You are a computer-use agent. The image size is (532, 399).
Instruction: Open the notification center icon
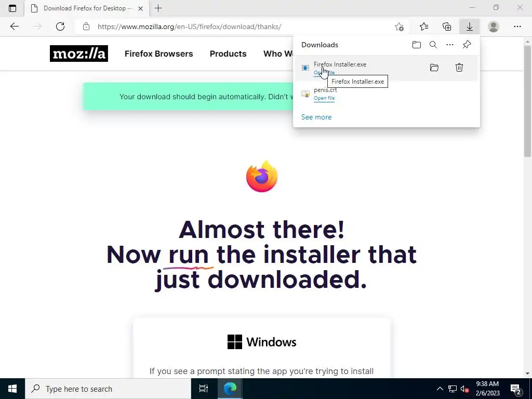pos(516,389)
